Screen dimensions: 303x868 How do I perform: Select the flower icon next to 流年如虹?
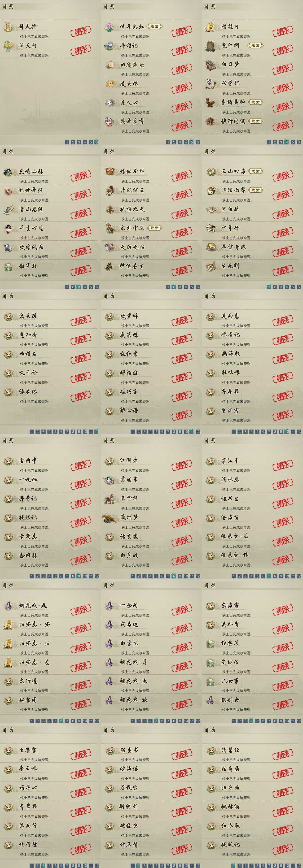(109, 27)
